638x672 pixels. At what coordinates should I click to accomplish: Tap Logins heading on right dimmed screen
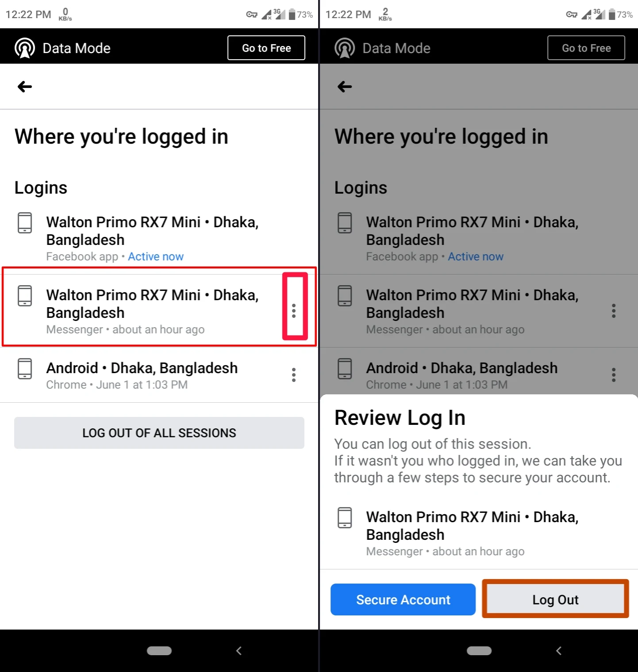pos(361,188)
